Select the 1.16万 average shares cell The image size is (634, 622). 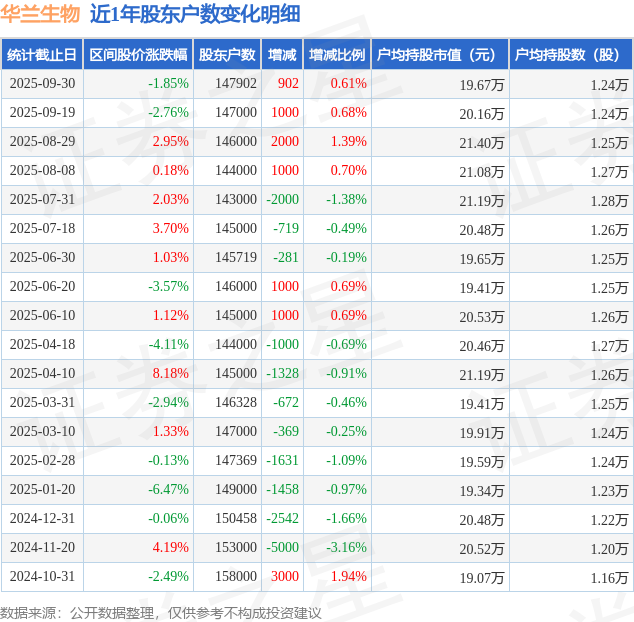[x=608, y=577]
